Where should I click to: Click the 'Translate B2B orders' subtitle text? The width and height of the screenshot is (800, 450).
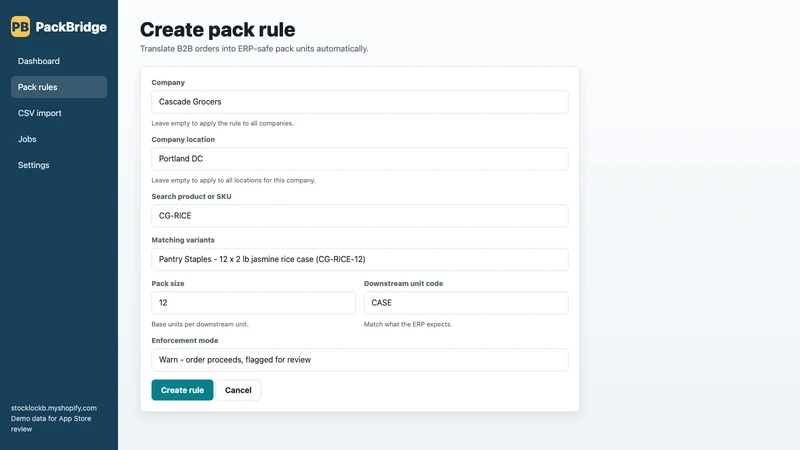(254, 49)
